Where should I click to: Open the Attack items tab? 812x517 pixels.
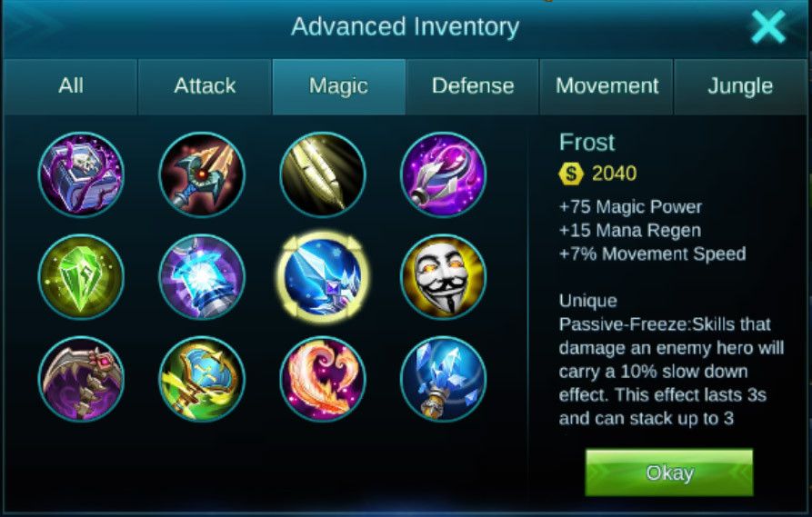coord(205,86)
